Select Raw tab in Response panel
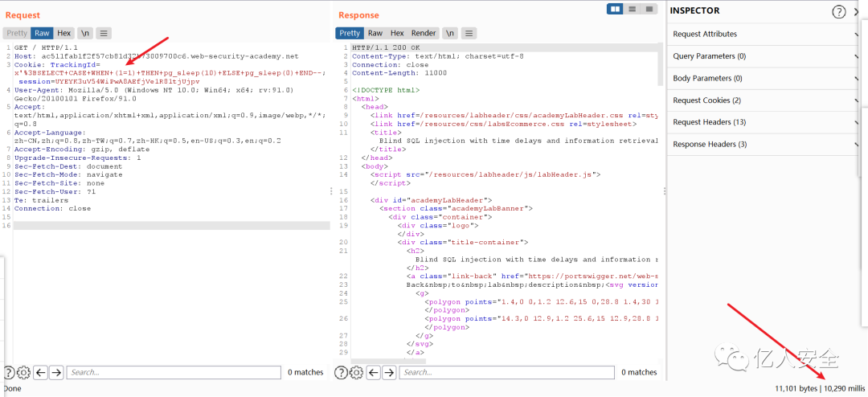Viewport: 868px width, 397px height. point(375,33)
